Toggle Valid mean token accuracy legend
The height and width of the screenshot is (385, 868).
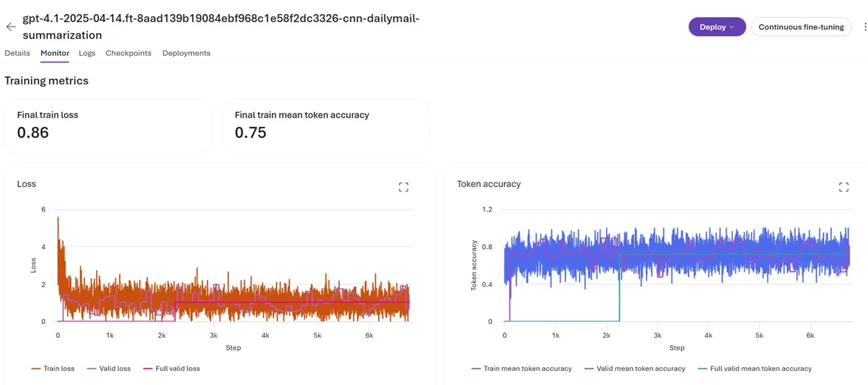coord(634,368)
